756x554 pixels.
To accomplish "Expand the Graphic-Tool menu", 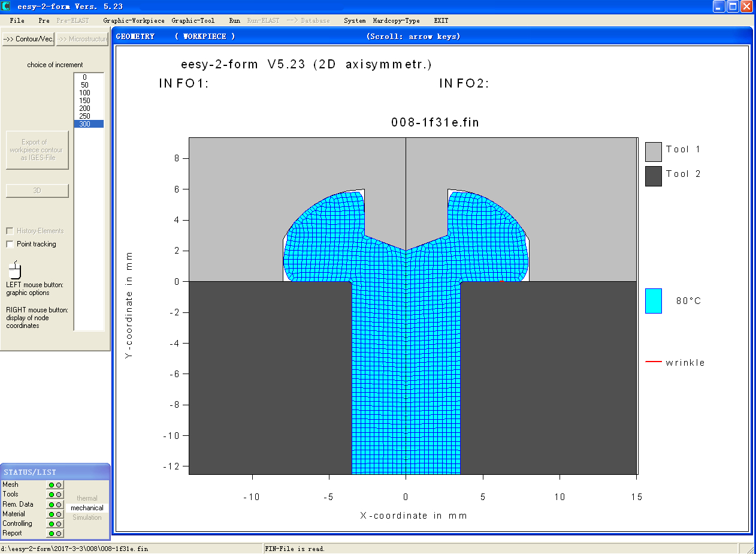I will (193, 20).
